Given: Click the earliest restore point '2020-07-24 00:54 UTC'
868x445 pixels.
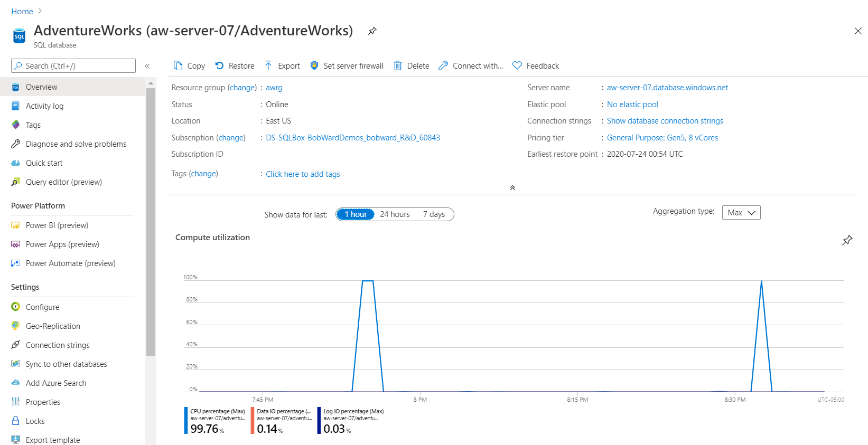Looking at the screenshot, I should 645,154.
